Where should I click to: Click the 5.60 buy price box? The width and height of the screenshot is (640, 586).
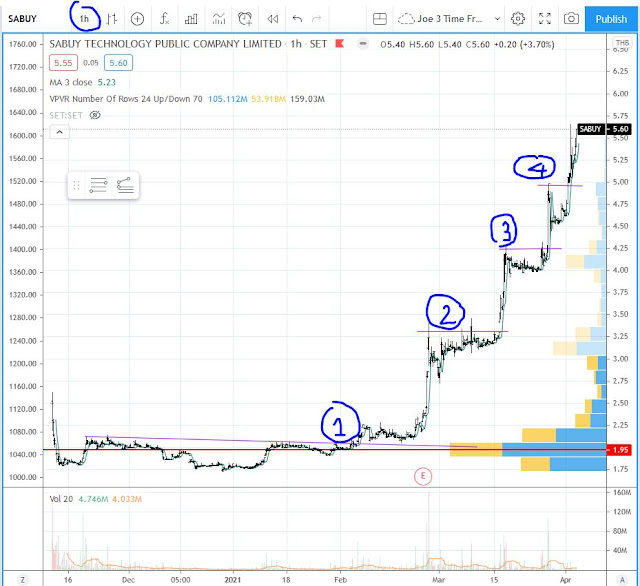tap(118, 63)
